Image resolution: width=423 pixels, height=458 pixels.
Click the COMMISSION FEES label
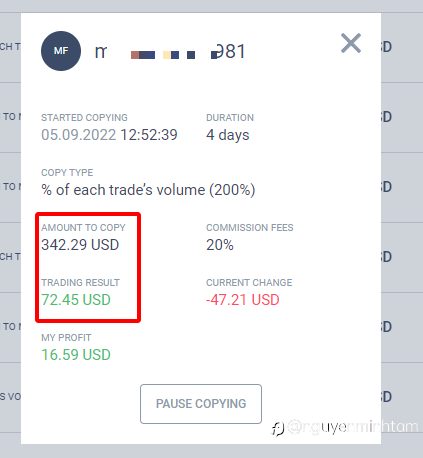tap(250, 228)
